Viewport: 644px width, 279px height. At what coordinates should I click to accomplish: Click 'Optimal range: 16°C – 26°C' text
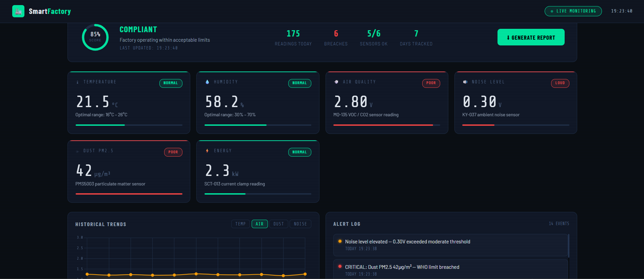[101, 115]
